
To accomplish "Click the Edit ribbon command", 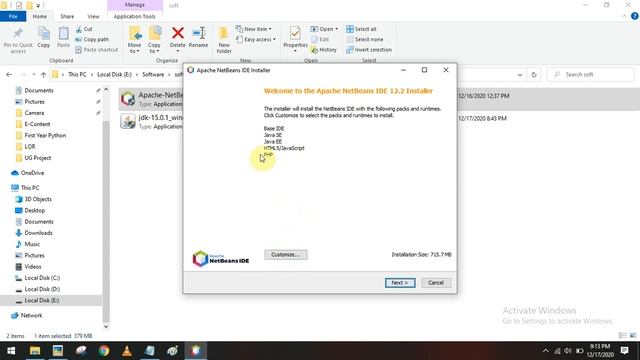I will point(320,40).
